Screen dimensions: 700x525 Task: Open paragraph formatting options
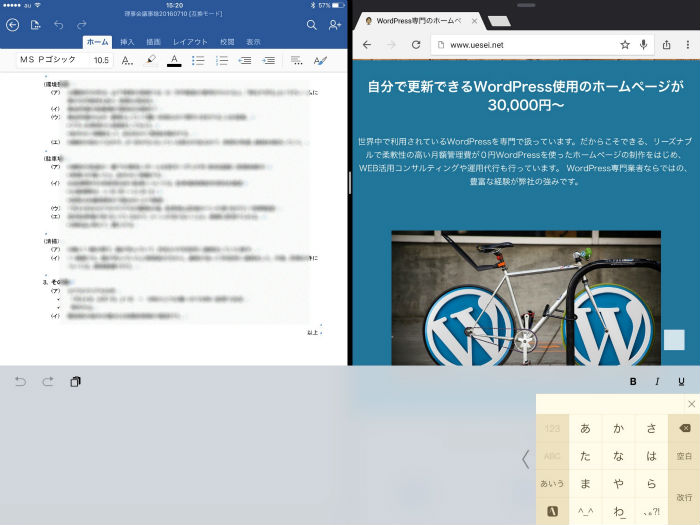[x=296, y=60]
